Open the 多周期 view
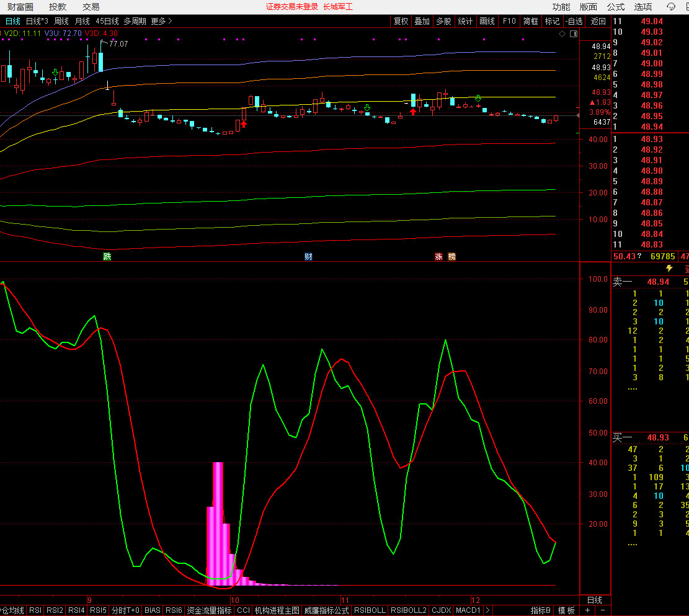 135,21
